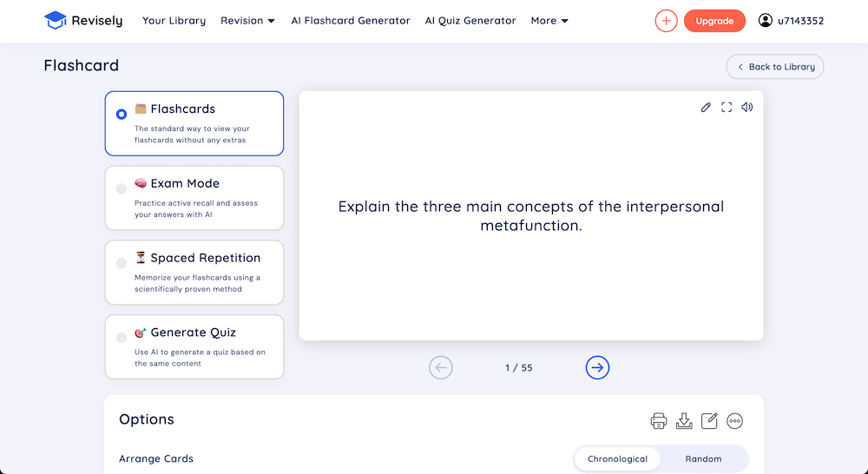The height and width of the screenshot is (474, 868).
Task: Select the Flashcards mode radio button
Action: point(122,114)
